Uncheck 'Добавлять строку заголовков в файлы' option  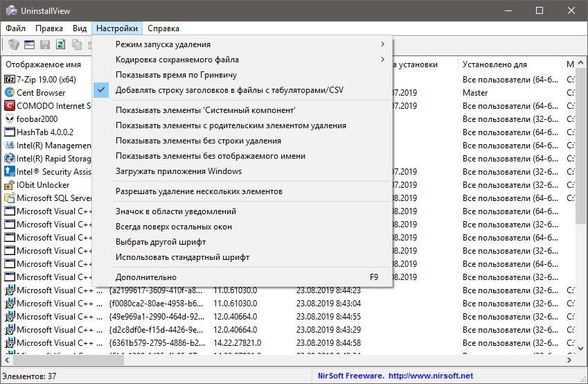coord(242,90)
